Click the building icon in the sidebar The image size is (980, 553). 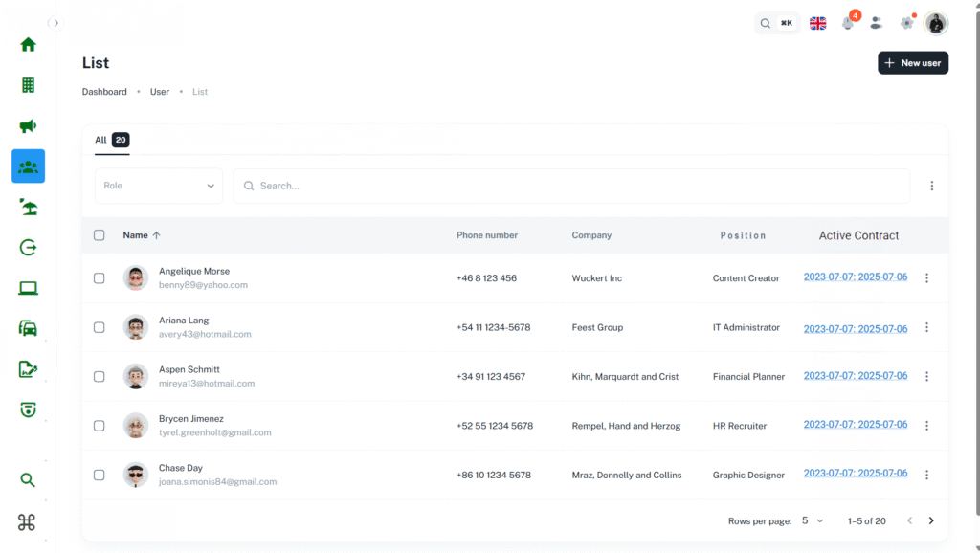point(28,85)
